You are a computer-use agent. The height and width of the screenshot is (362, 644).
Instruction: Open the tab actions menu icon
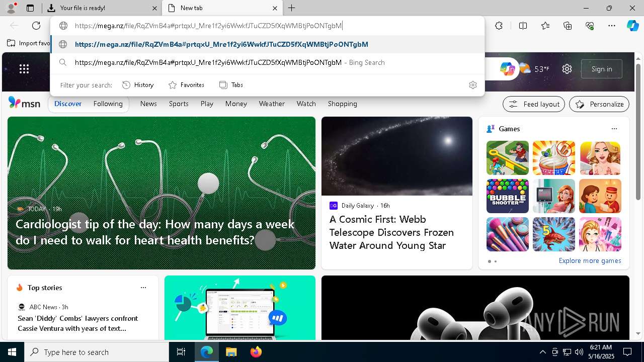click(x=30, y=8)
